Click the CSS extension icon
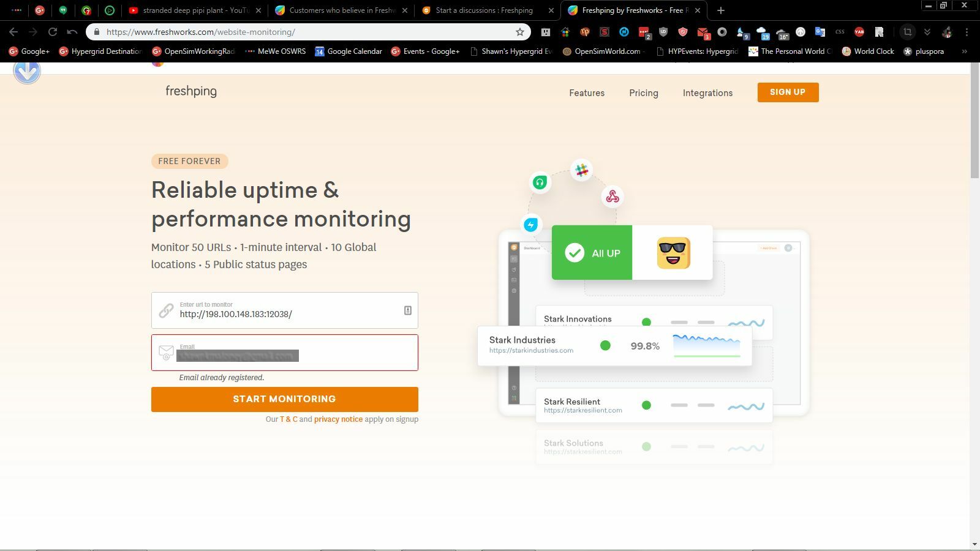The width and height of the screenshot is (980, 551). tap(840, 32)
